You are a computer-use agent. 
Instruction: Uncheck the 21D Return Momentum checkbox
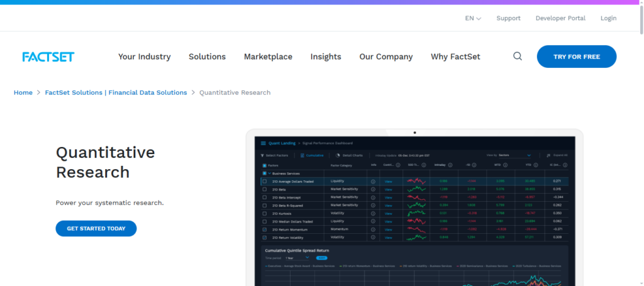coord(265,229)
